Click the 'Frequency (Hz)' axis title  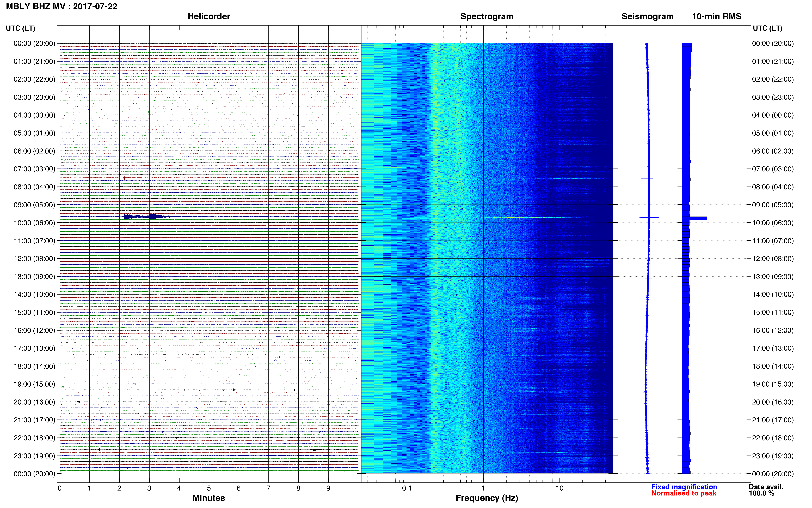[x=487, y=498]
